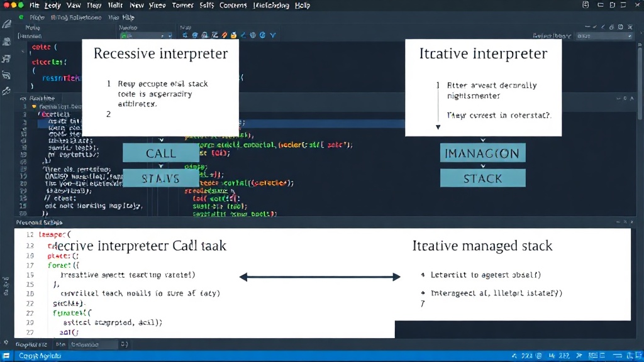644x362 pixels.
Task: Click the blue square icon at the status bar's left end
Action: pyautogui.click(x=6, y=356)
